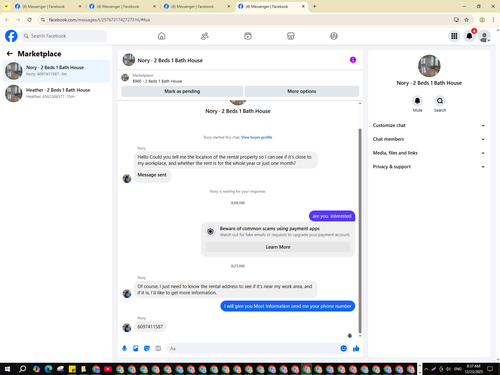Image resolution: width=500 pixels, height=375 pixels.
Task: Open a new browser tab
Action: coord(314,6)
